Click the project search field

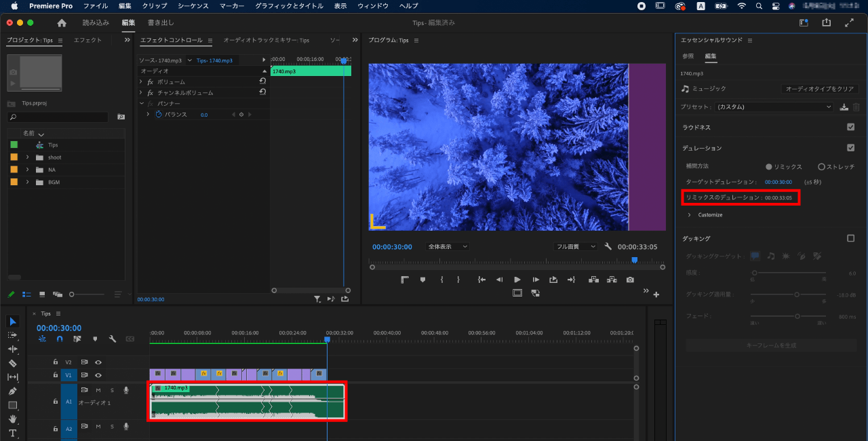57,117
